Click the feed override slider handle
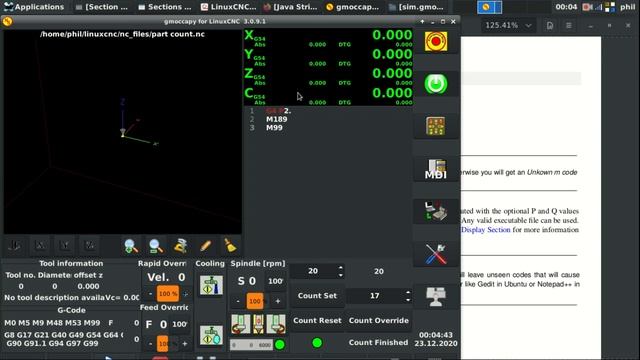Image resolution: width=640 pixels, height=360 pixels. pos(163,344)
